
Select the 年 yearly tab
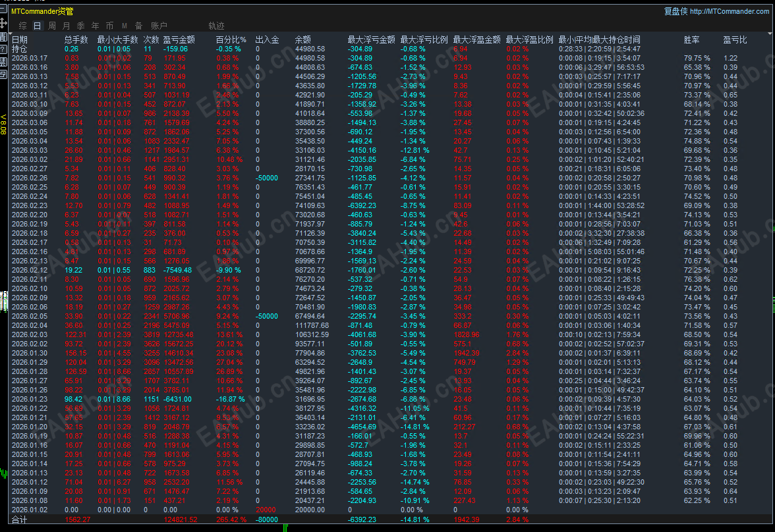(95, 26)
